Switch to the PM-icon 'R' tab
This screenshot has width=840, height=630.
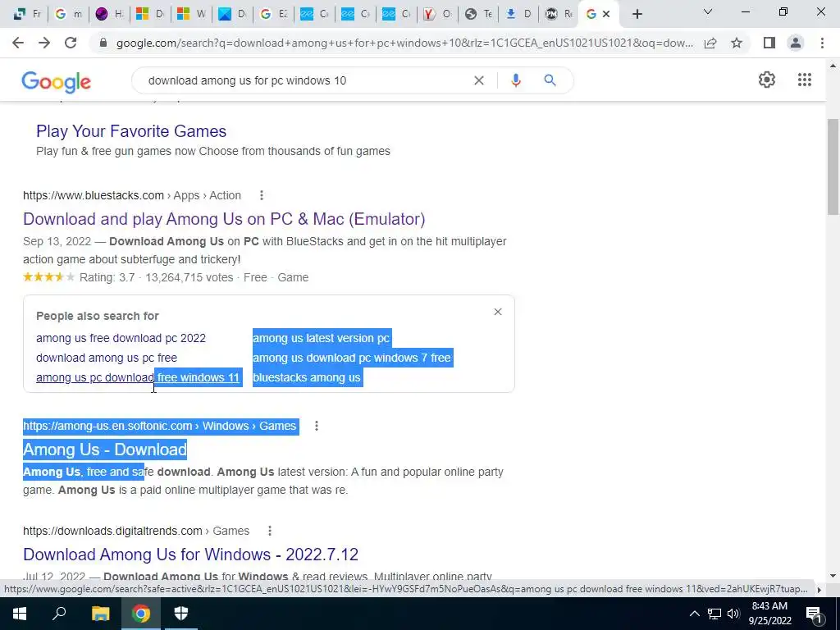pyautogui.click(x=560, y=15)
